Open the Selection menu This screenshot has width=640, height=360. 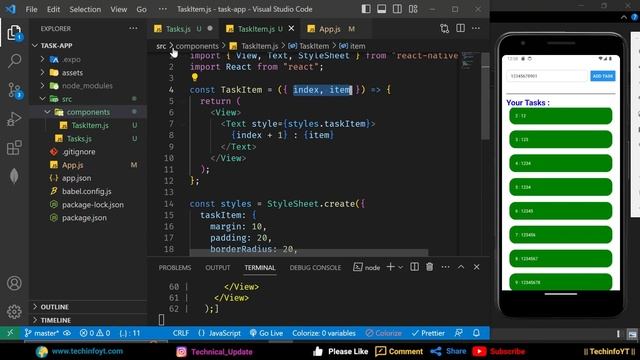pos(85,9)
